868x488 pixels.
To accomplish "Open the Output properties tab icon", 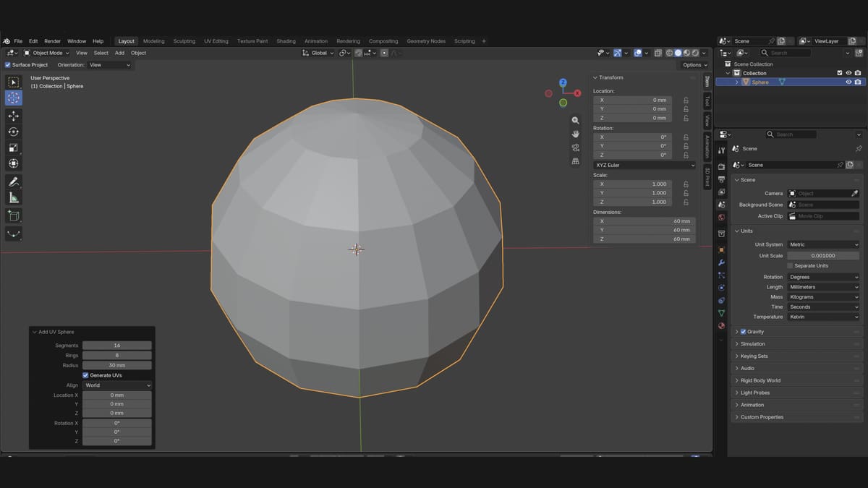I will pyautogui.click(x=721, y=179).
